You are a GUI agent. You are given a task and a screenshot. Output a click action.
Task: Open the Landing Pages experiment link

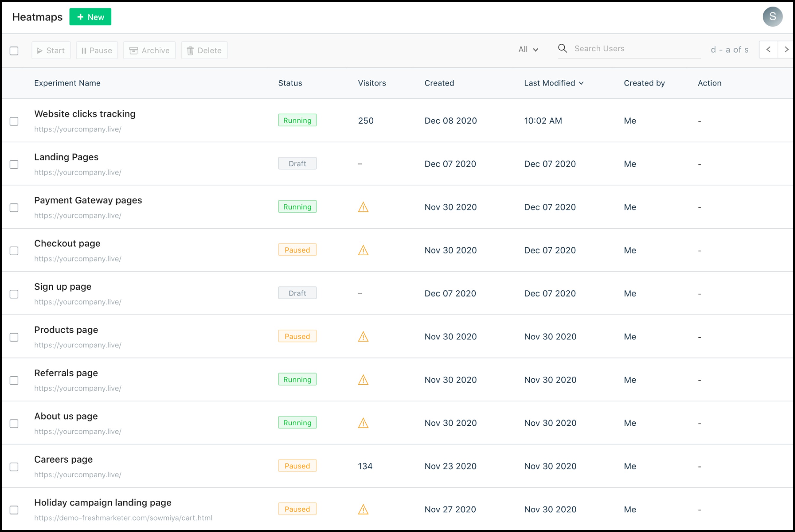[66, 157]
